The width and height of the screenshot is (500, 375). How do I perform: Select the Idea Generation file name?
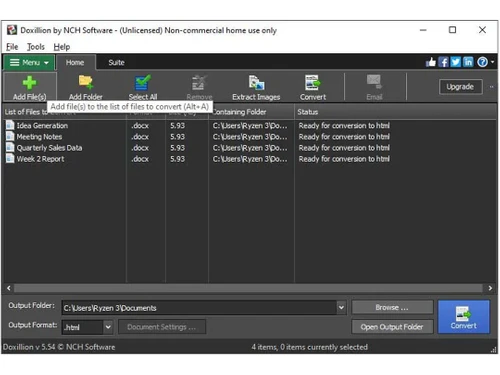point(42,126)
